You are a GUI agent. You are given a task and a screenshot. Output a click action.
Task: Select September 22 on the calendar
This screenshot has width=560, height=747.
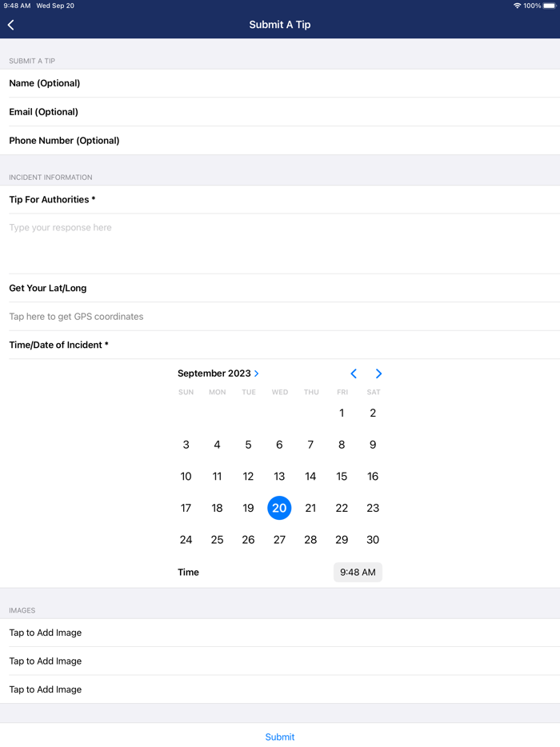[342, 509]
